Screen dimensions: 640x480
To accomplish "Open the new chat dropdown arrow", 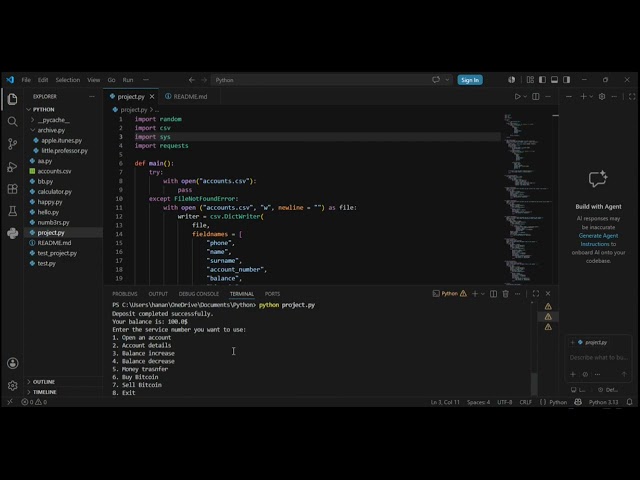I will point(591,97).
